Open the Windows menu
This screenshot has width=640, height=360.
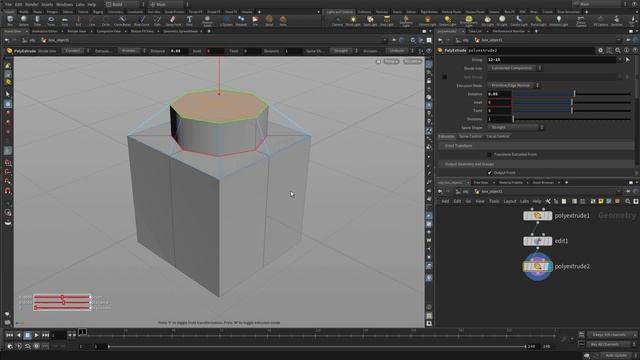[64, 4]
